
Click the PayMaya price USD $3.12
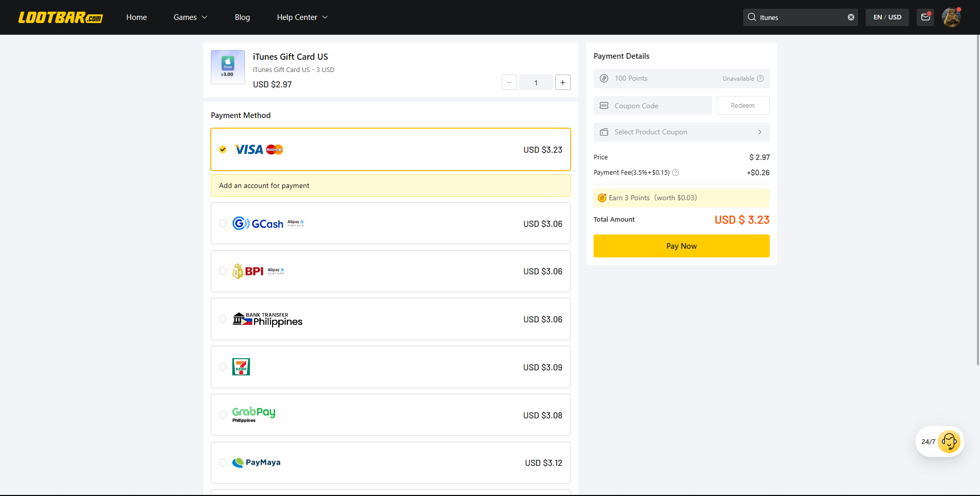point(544,463)
